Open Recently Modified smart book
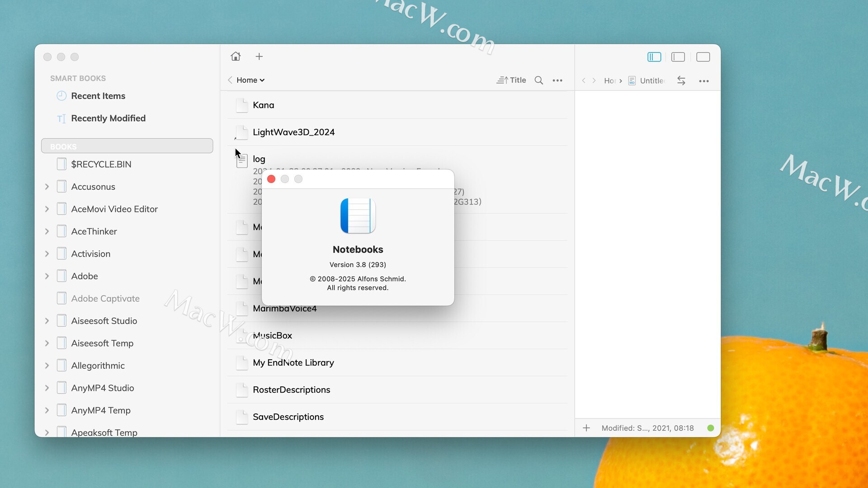Image resolution: width=868 pixels, height=488 pixels. click(x=108, y=118)
